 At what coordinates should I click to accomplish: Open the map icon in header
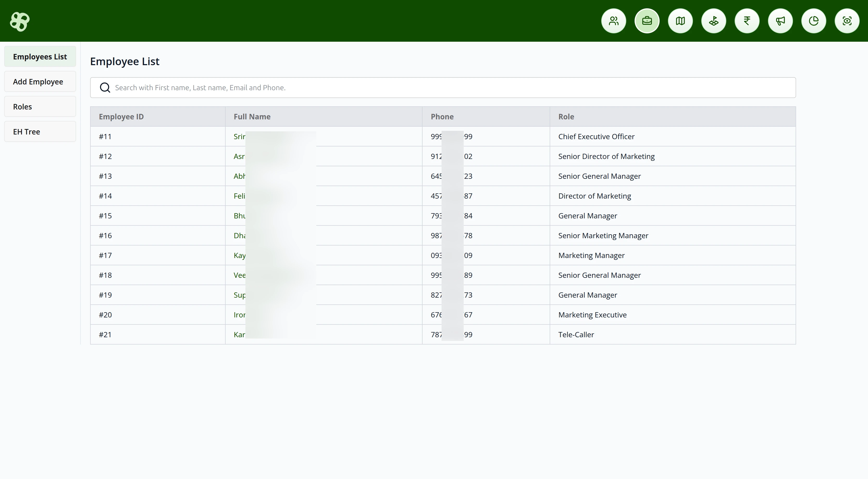coord(680,21)
